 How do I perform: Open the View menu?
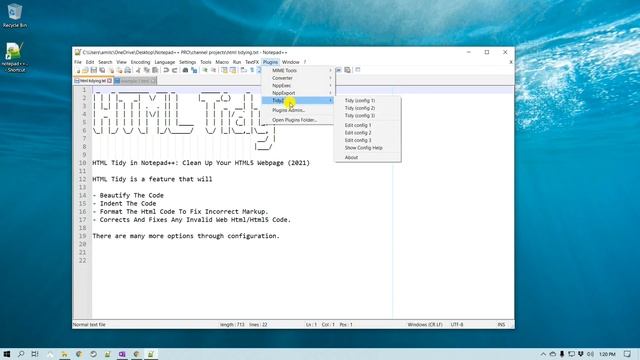pyautogui.click(x=121, y=62)
